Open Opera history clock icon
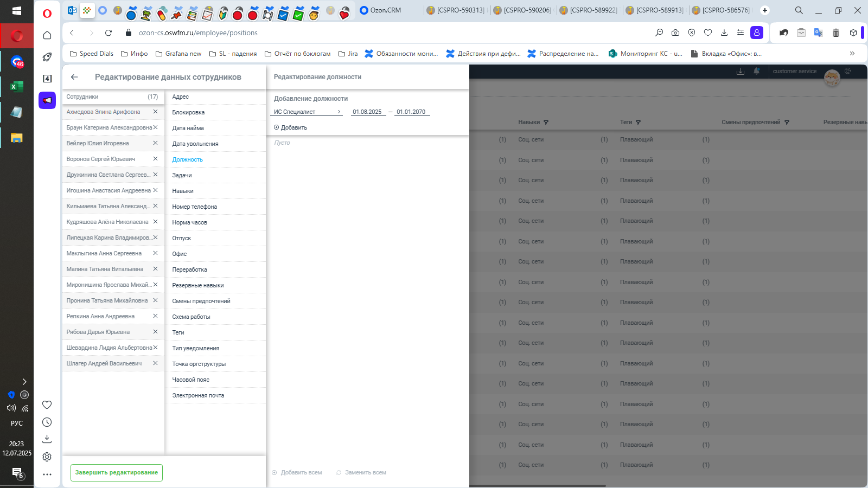Image resolution: width=868 pixels, height=488 pixels. (x=47, y=422)
